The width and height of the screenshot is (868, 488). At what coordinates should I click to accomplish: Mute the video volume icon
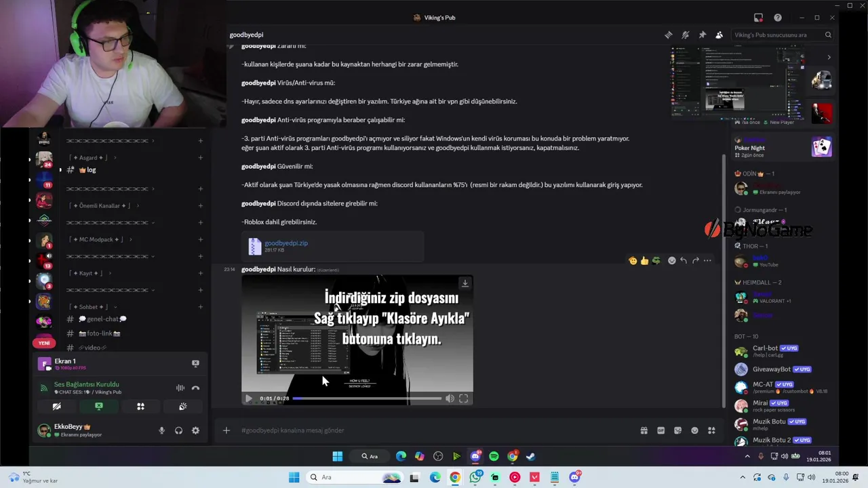[x=450, y=399]
